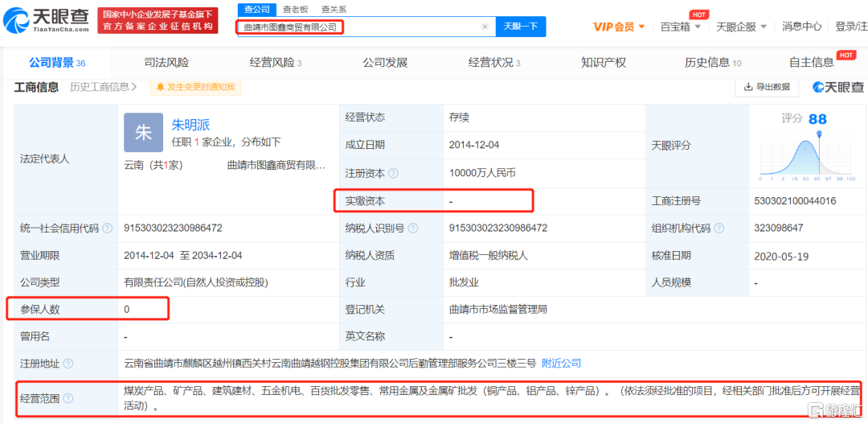Image resolution: width=868 pixels, height=424 pixels.
Task: Select the 云南（共1家） province text
Action: [154, 165]
